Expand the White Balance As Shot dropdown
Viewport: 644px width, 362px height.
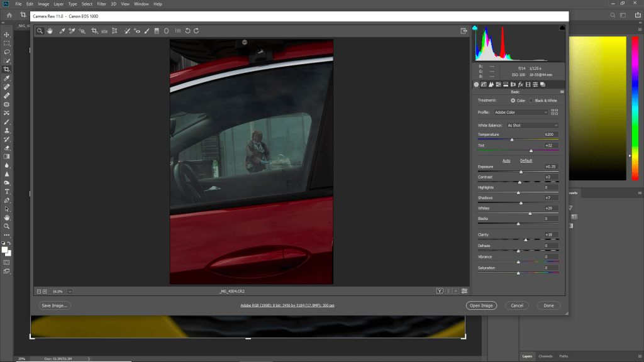click(x=533, y=125)
